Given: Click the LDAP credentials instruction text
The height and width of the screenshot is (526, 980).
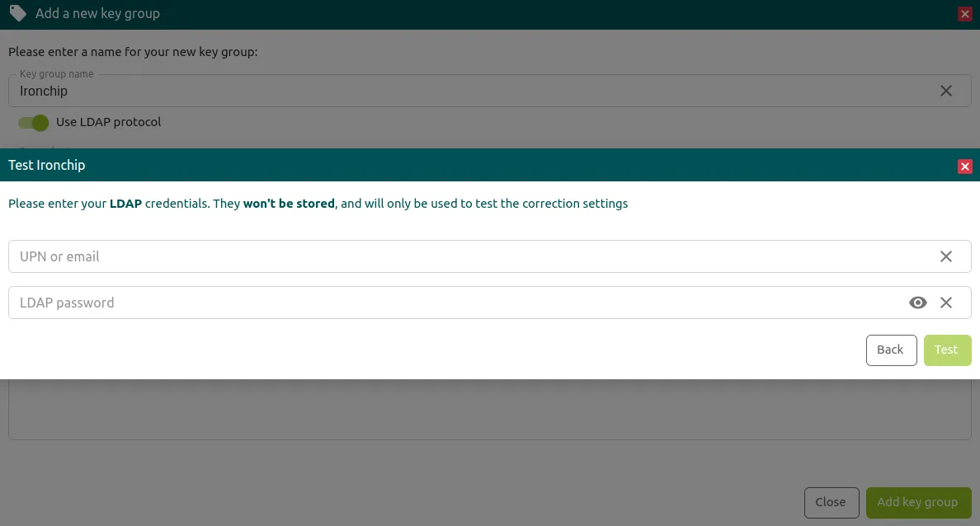Looking at the screenshot, I should (318, 204).
